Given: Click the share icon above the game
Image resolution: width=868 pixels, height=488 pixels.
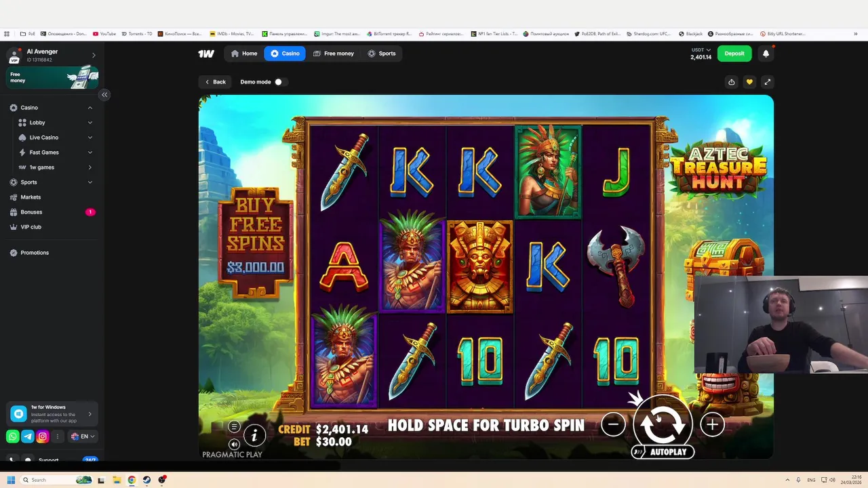Looking at the screenshot, I should (x=732, y=82).
